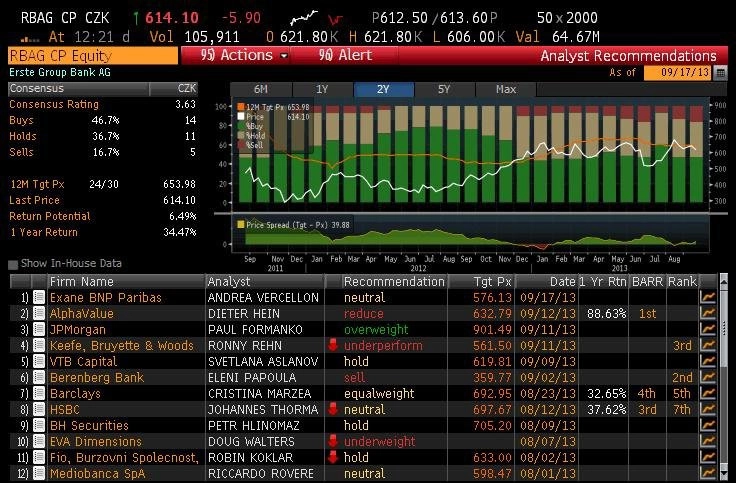
Task: Open document icon for Mediobanca SpA row
Action: [38, 473]
